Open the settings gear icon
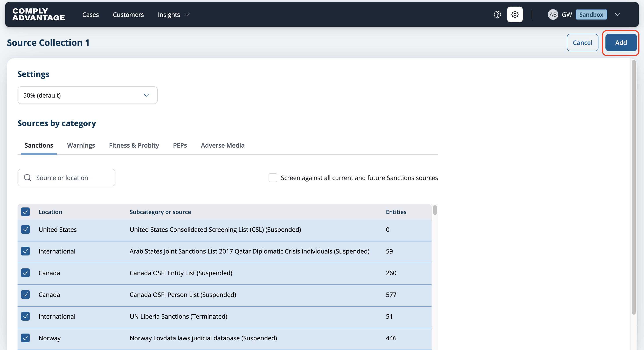 pos(515,14)
